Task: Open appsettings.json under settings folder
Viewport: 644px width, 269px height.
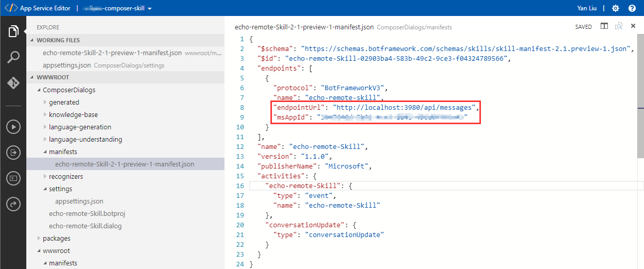Action: [125, 201]
